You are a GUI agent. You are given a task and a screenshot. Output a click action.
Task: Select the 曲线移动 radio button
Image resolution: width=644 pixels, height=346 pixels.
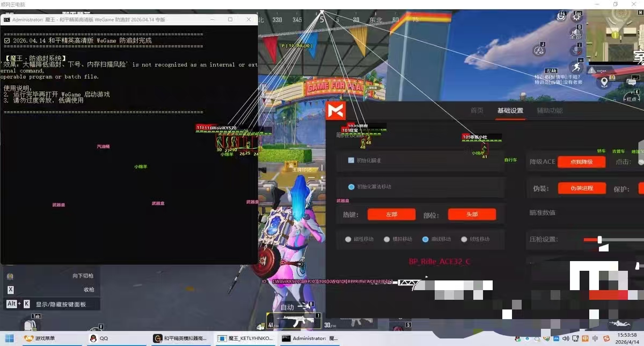coord(425,239)
